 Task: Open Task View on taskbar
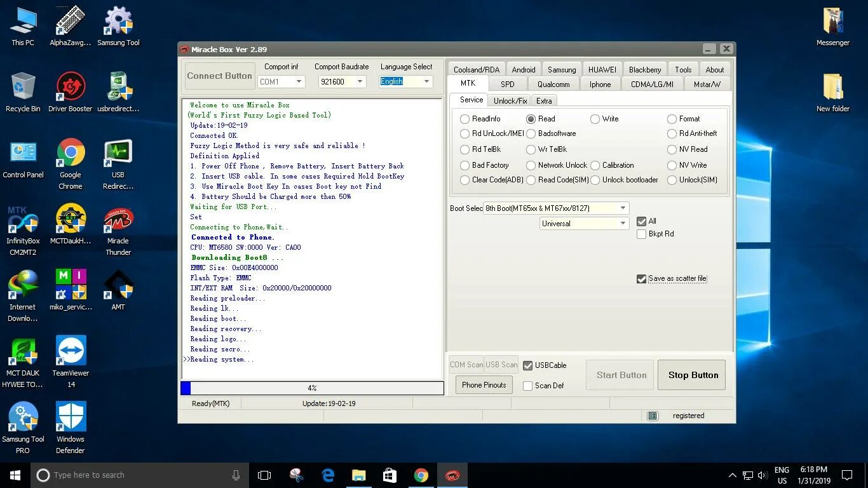tap(264, 475)
